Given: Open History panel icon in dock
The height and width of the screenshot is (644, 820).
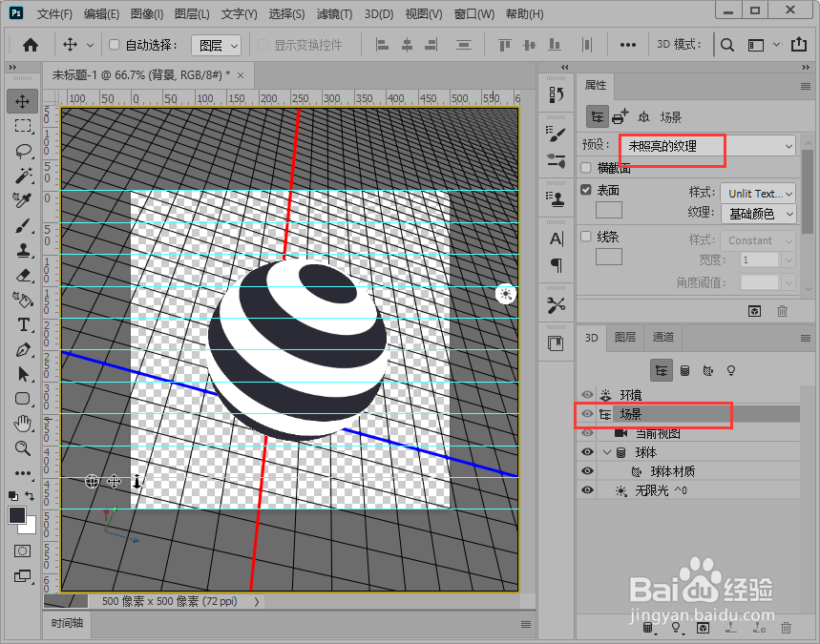Looking at the screenshot, I should click(x=557, y=94).
